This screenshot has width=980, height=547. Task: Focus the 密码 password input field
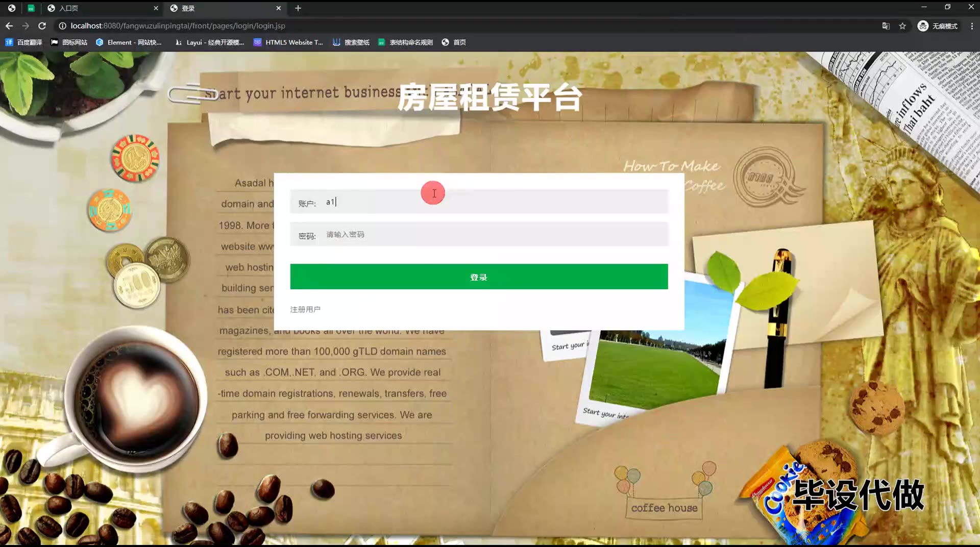(479, 234)
